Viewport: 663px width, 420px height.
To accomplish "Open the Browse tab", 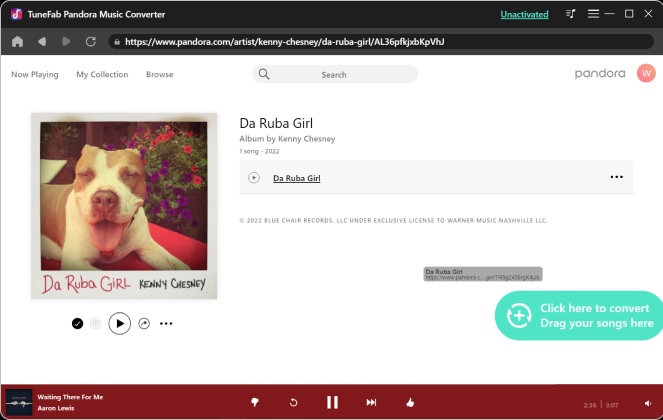I will pyautogui.click(x=159, y=74).
